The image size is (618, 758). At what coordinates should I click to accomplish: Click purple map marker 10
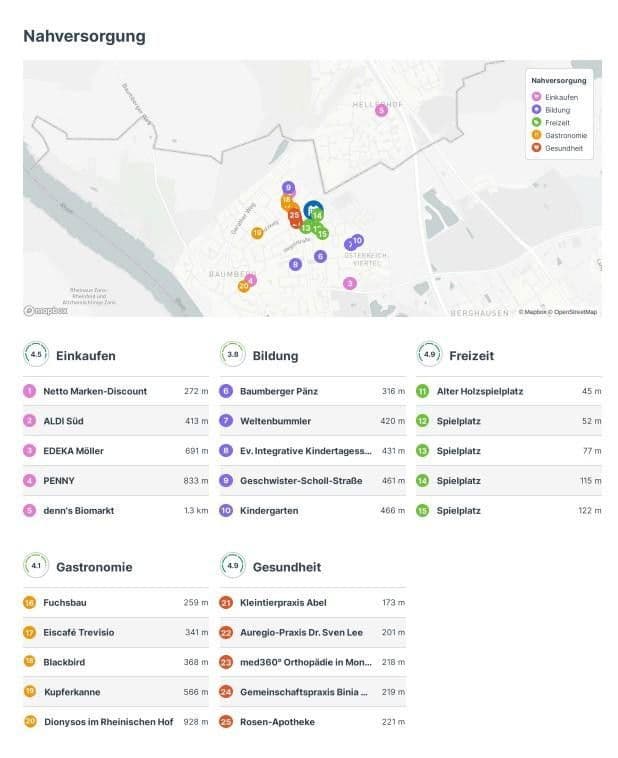coord(357,240)
